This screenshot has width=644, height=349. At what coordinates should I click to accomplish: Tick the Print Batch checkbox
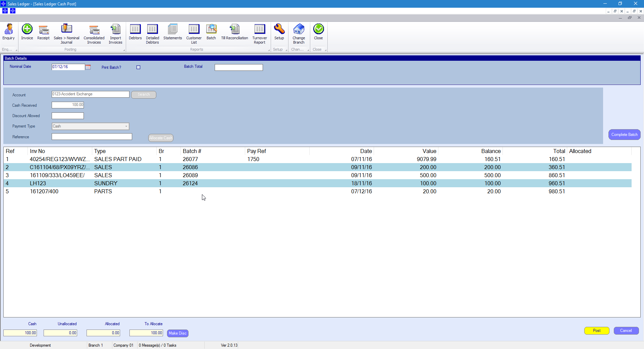138,67
